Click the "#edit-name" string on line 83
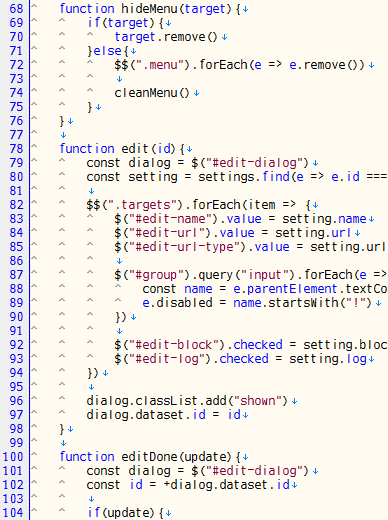388x520 pixels. coord(170,219)
